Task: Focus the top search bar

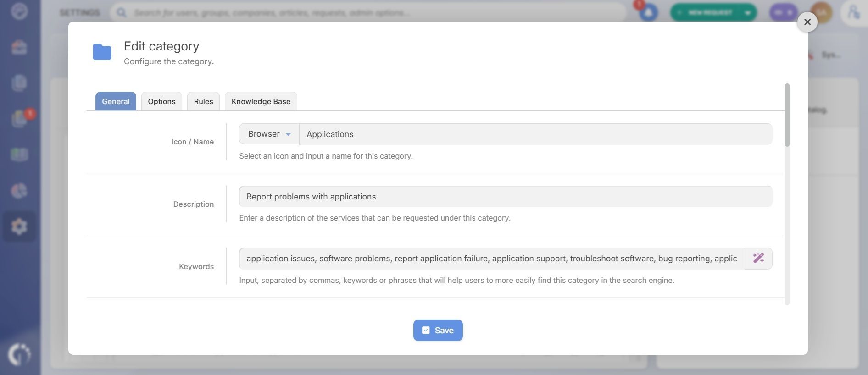Action: (368, 12)
